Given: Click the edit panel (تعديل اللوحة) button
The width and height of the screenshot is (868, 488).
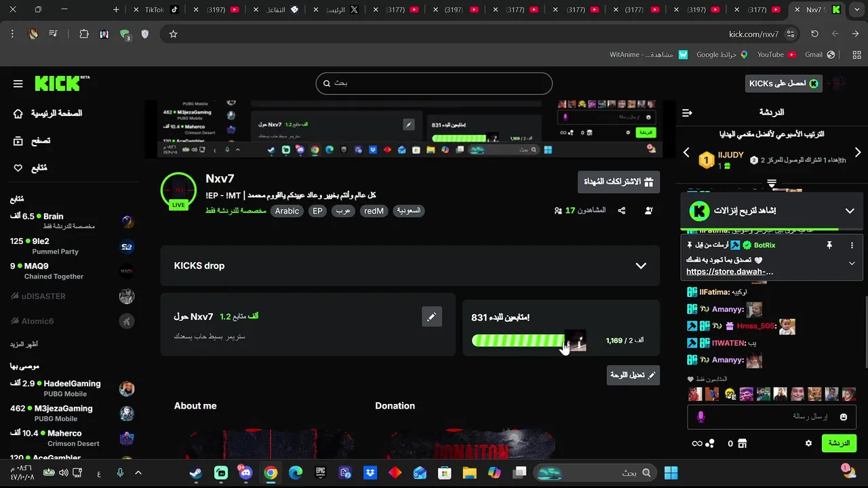Looking at the screenshot, I should pyautogui.click(x=633, y=375).
